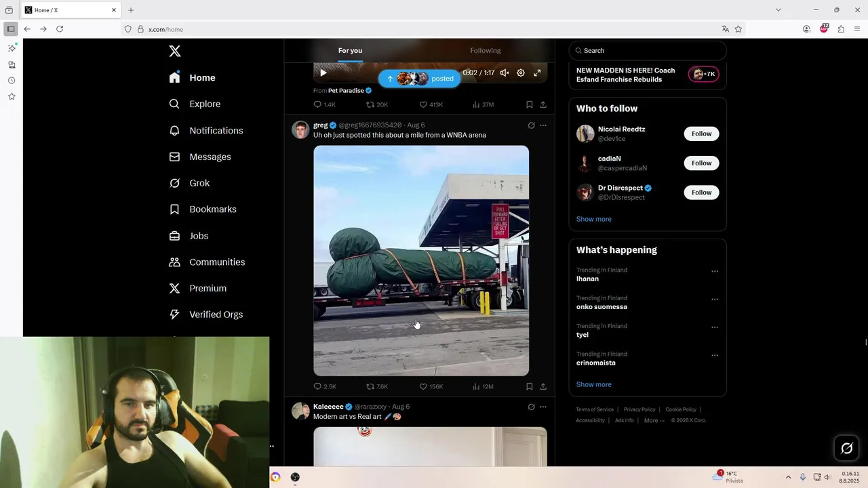This screenshot has height=488, width=868.
Task: Open the Privacy Policy link
Action: pos(639,410)
